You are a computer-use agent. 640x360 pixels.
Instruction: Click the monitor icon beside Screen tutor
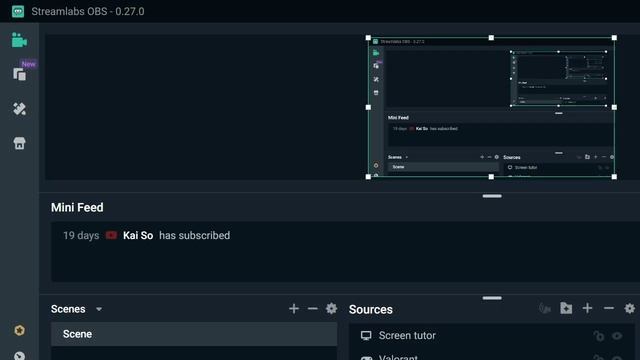[x=366, y=336]
